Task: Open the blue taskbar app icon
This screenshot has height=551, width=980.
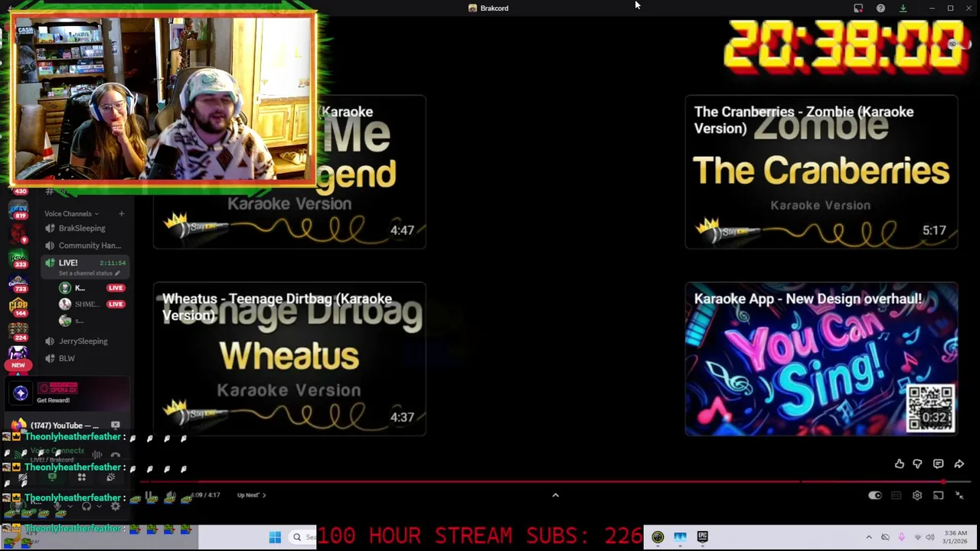Action: coord(680,537)
